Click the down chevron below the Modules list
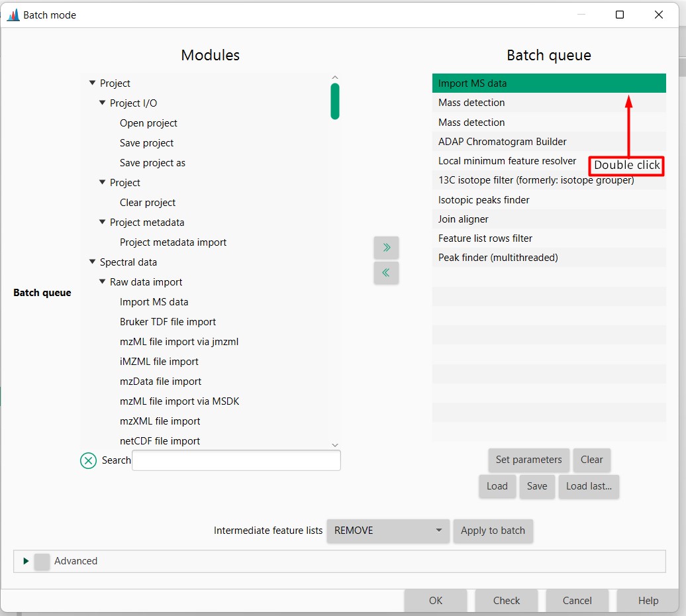The height and width of the screenshot is (616, 686). [335, 444]
